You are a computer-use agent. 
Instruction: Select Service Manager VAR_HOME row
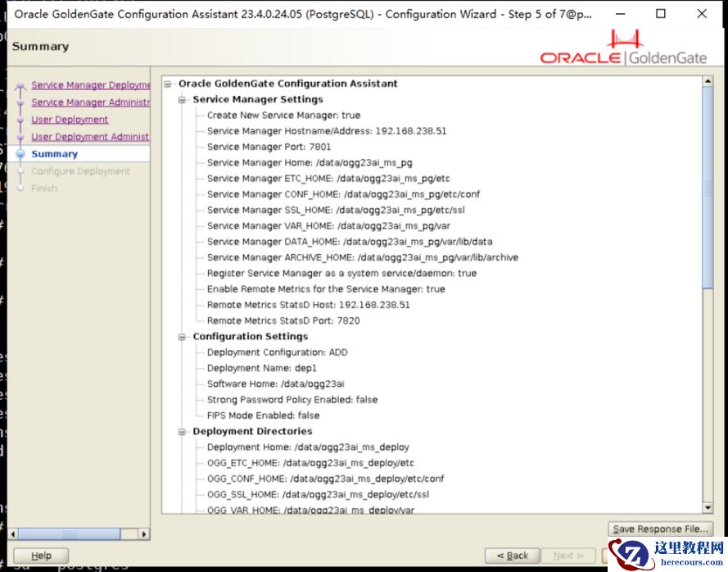(x=328, y=226)
